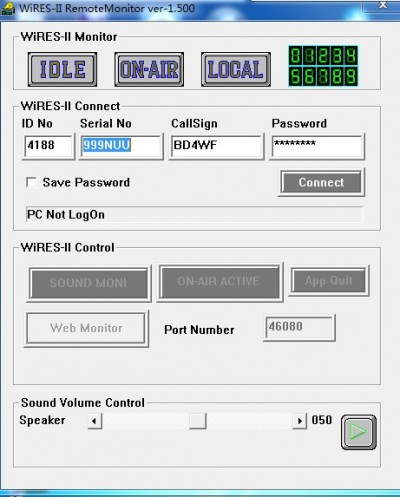Viewport: 400px width, 497px height.
Task: Click the Connect button
Action: coord(321,182)
